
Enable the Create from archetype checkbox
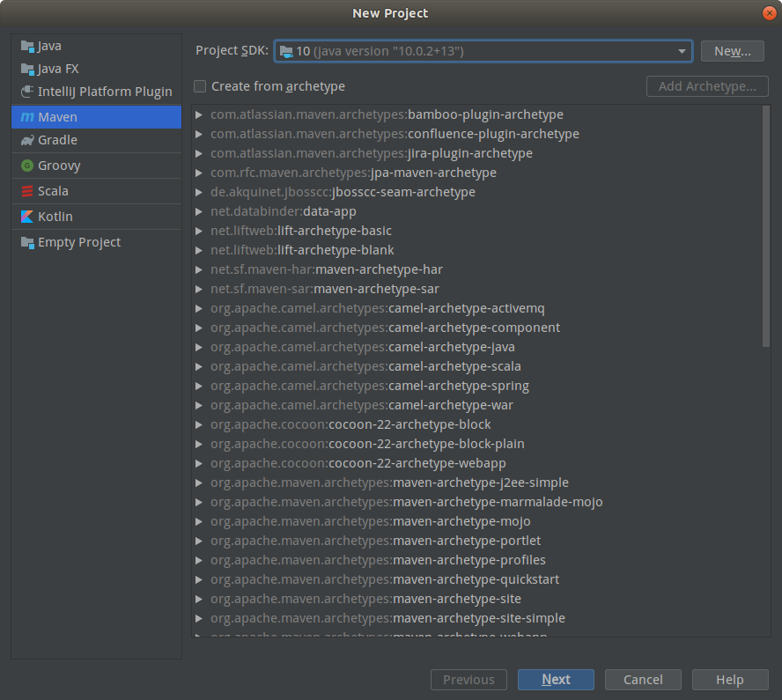tap(200, 86)
